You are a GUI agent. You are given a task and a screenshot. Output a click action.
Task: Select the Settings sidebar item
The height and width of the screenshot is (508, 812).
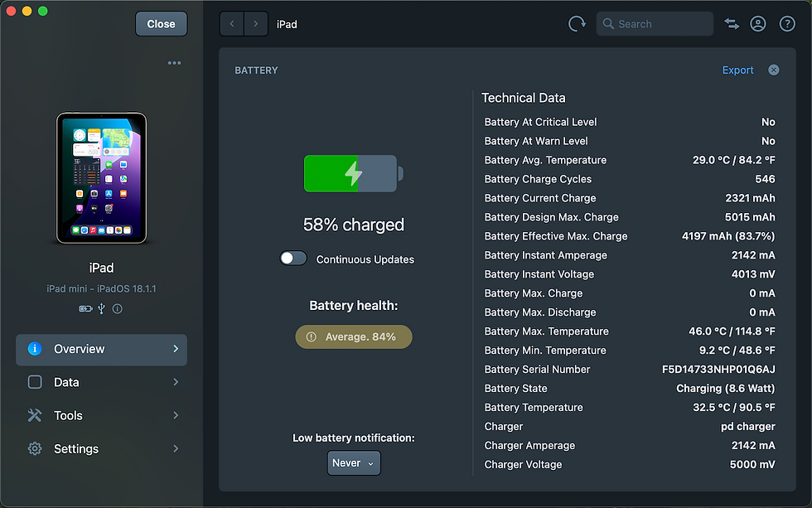[101, 448]
